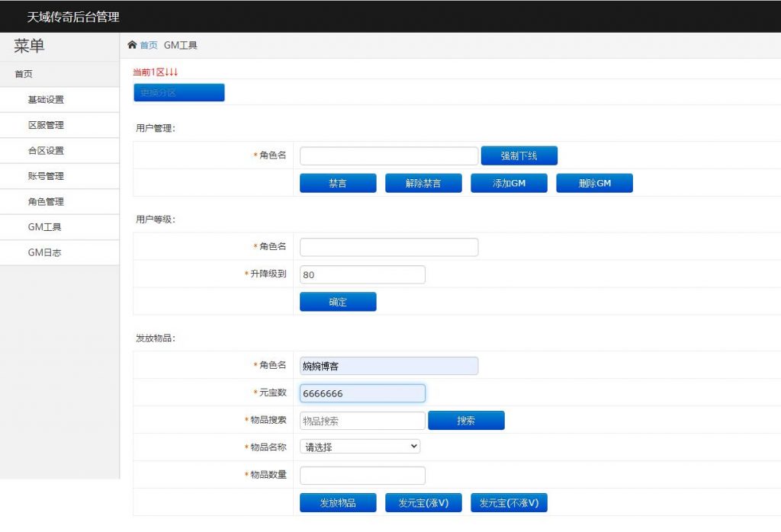
Task: Click 发元宝(涨V) to send yuanbao
Action: coord(423,502)
